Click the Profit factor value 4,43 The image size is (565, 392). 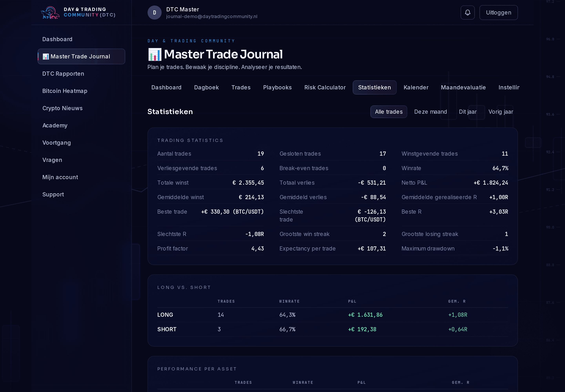(257, 249)
